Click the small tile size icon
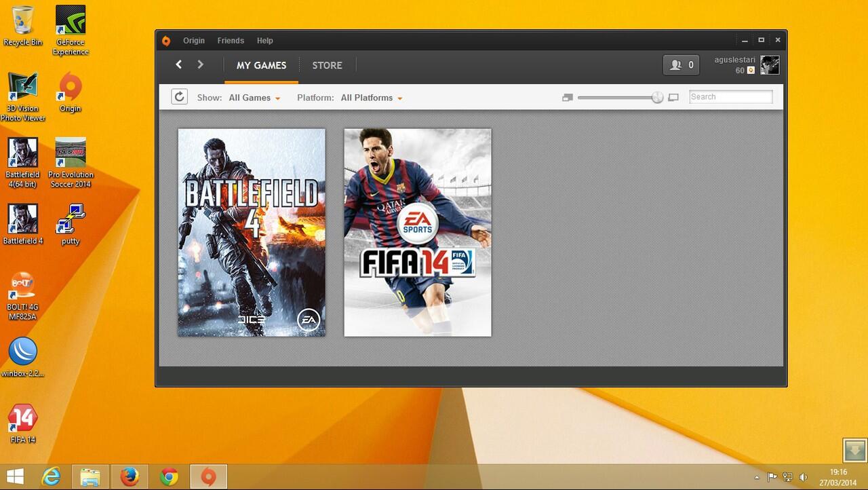This screenshot has height=490, width=868. [568, 98]
